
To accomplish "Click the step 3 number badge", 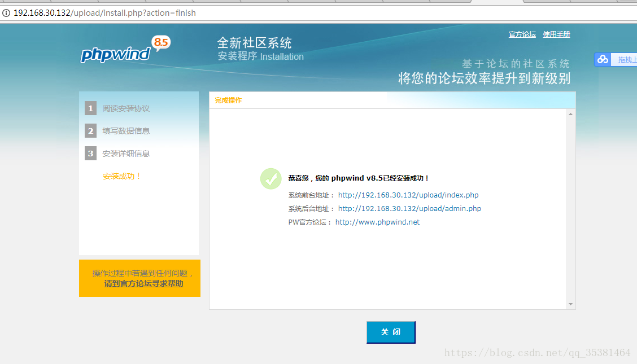I will point(90,154).
